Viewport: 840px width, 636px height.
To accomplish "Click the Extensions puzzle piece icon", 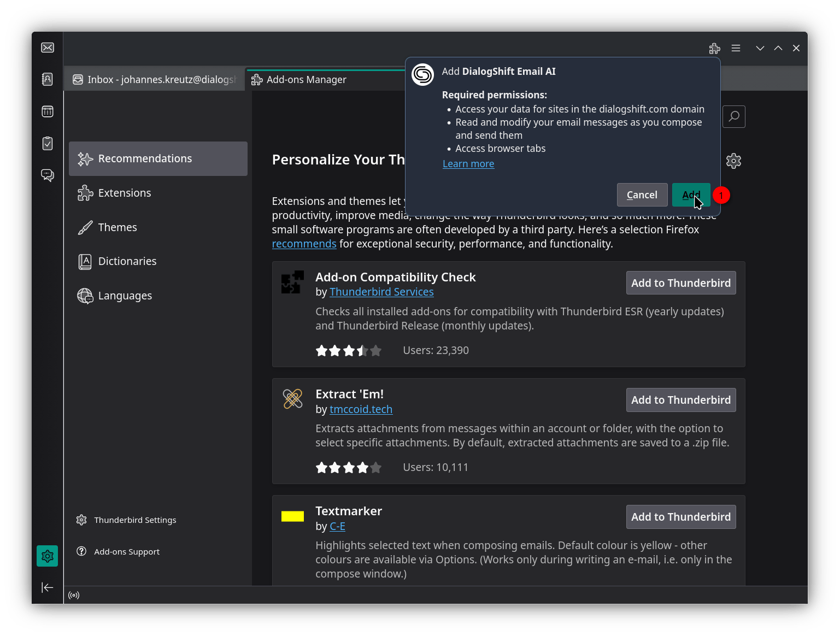I will click(x=85, y=193).
